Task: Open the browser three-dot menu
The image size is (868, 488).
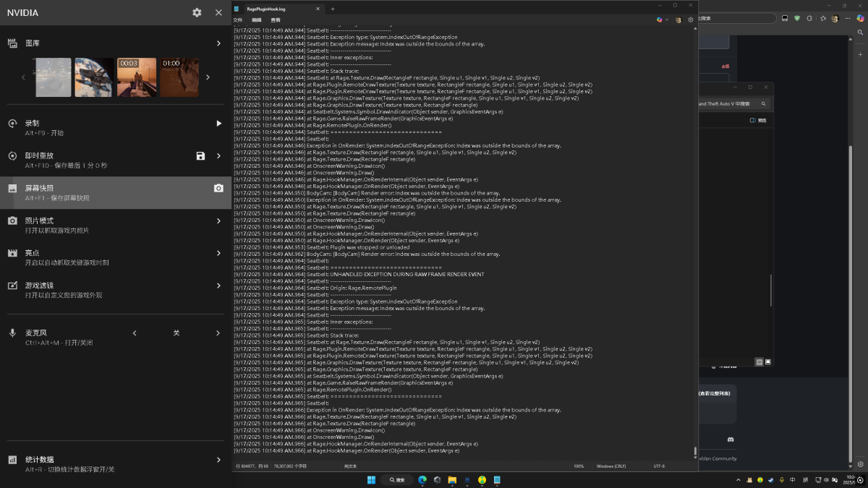Action: pos(848,18)
